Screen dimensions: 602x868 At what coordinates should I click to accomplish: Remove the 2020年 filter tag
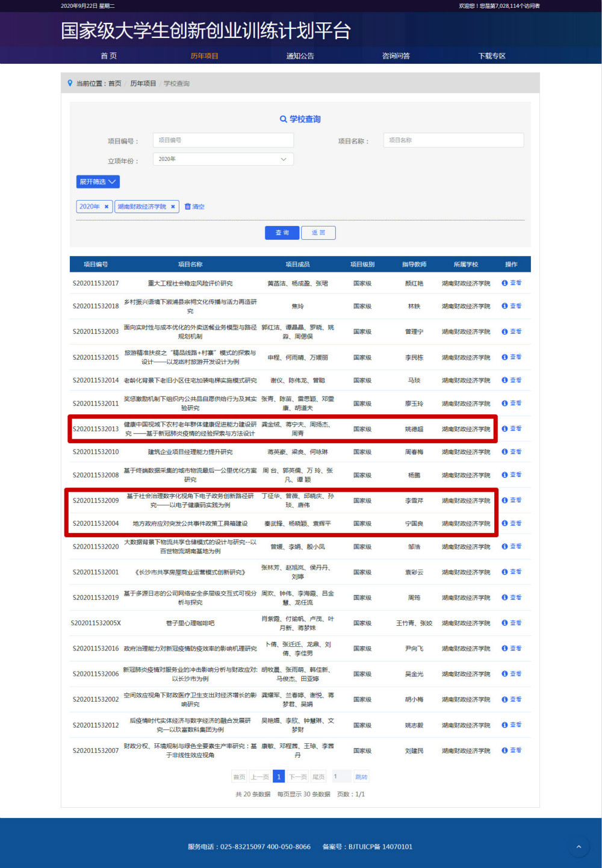(x=107, y=207)
